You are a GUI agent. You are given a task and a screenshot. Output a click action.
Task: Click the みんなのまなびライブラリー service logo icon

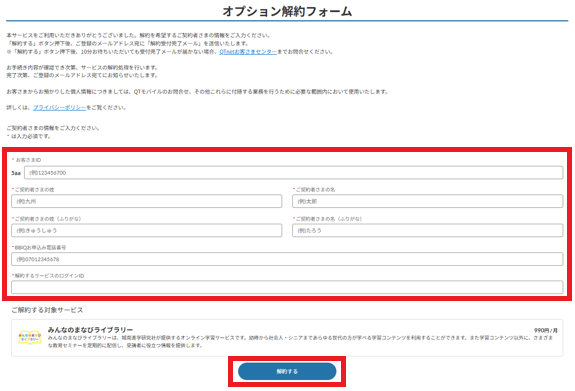point(30,337)
